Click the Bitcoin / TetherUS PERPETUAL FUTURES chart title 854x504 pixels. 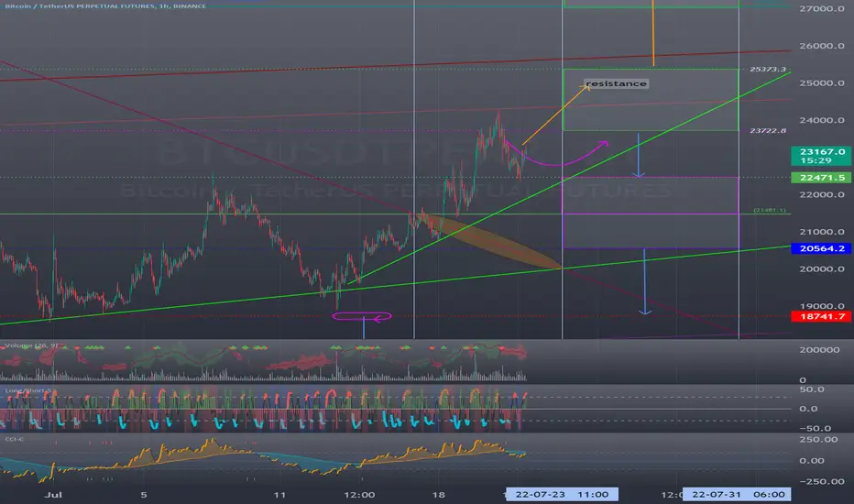click(x=105, y=6)
